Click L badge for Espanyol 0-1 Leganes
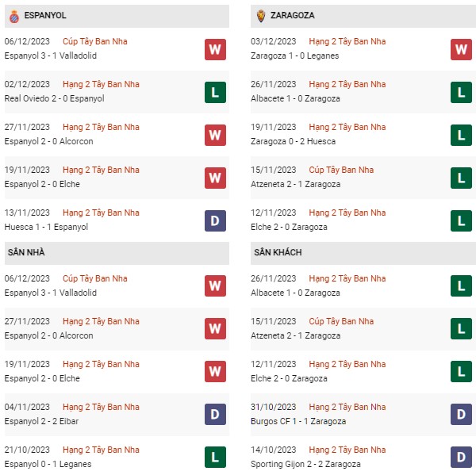476x475 pixels. pos(215,457)
